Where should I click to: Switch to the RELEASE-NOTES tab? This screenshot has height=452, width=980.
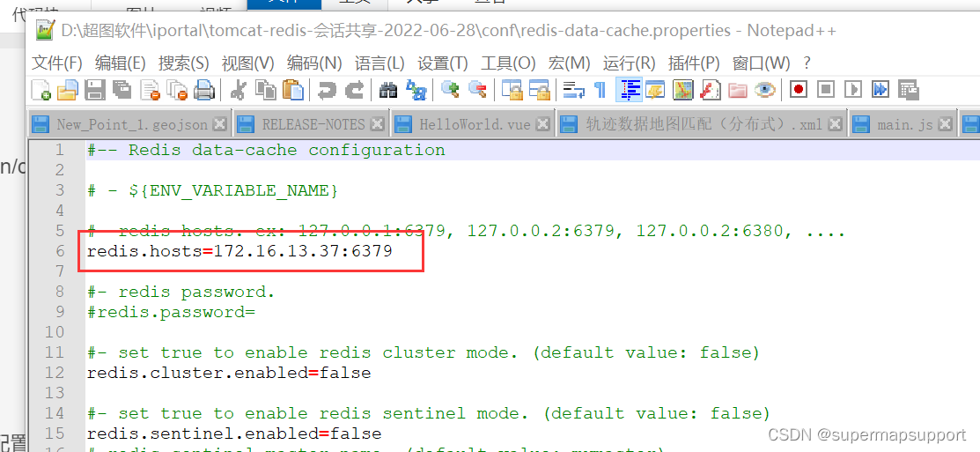click(311, 123)
